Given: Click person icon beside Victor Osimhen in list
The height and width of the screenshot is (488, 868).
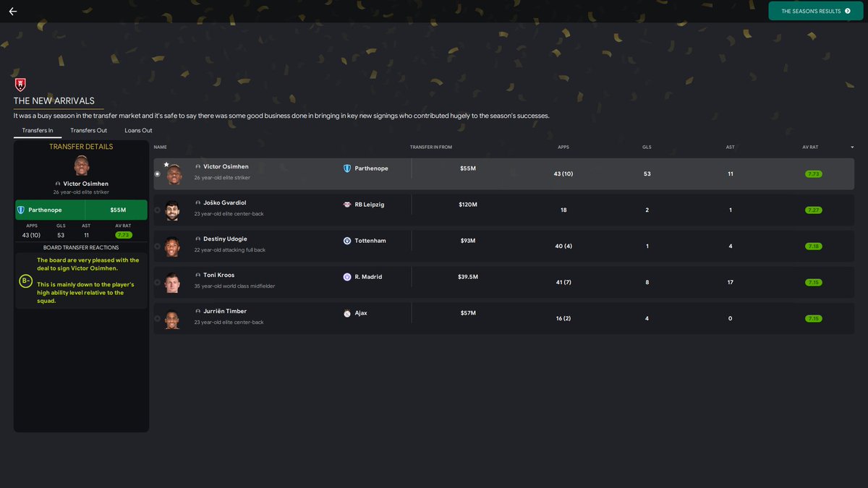Looking at the screenshot, I should pyautogui.click(x=198, y=167).
